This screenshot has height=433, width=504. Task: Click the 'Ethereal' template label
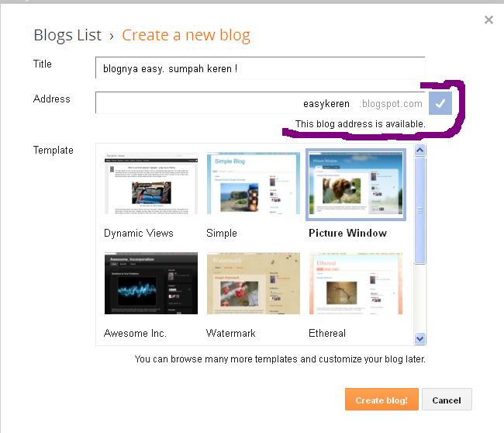(x=327, y=333)
